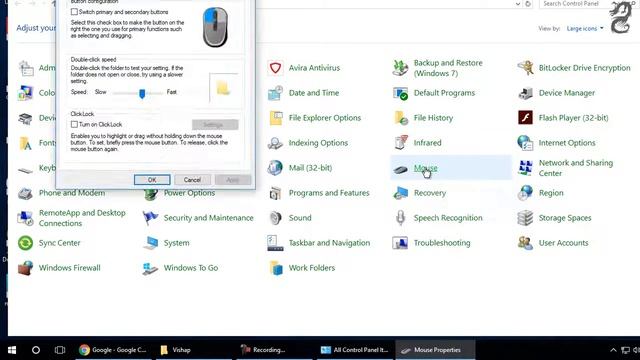Click the User Accounts icon
This screenshot has height=360, width=640.
(x=525, y=243)
